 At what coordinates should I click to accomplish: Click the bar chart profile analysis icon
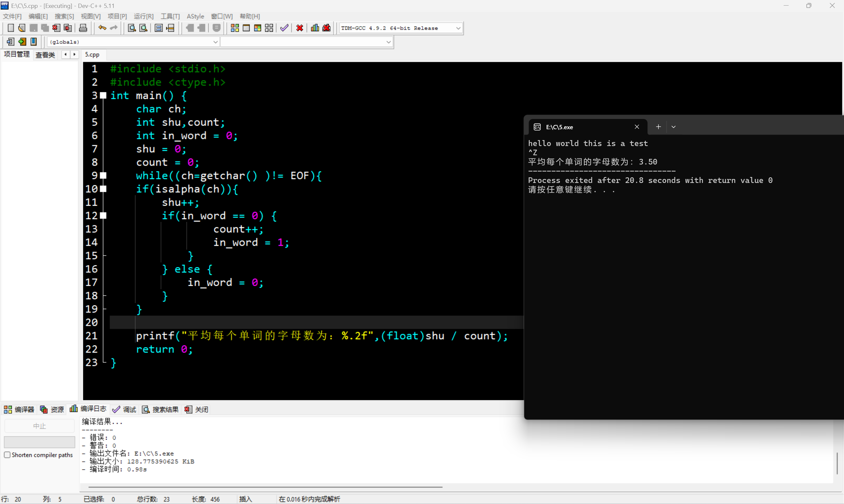(x=315, y=28)
